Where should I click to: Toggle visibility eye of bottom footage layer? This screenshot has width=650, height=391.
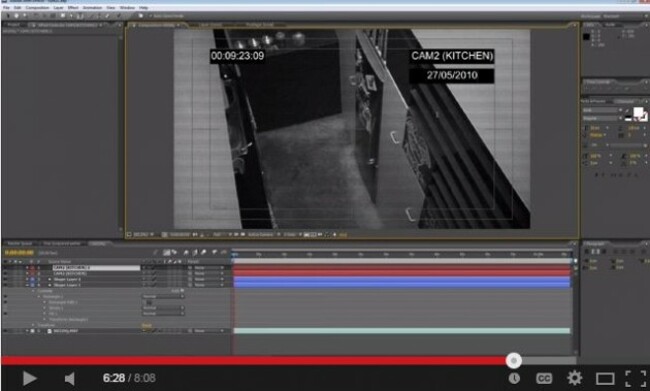pyautogui.click(x=5, y=331)
